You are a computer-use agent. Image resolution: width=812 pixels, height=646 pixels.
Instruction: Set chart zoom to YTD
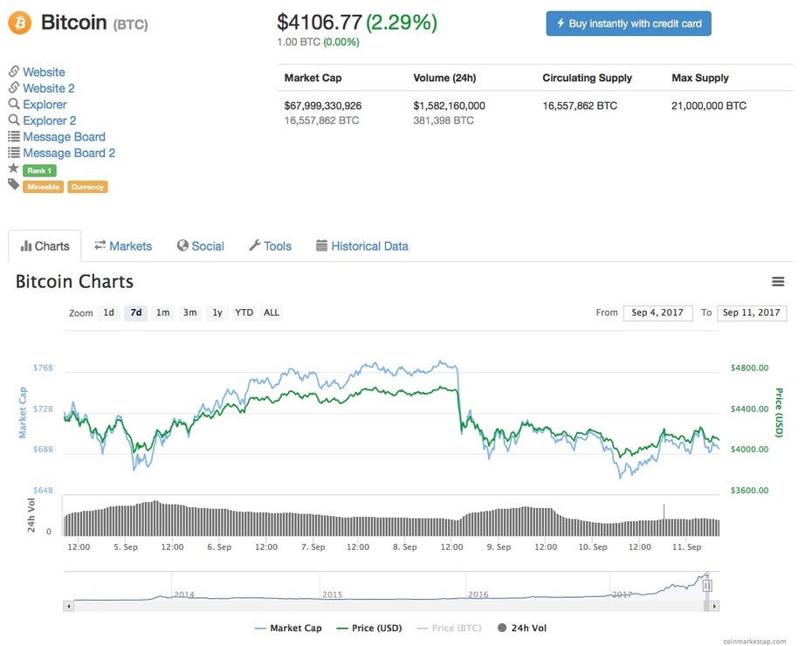tap(244, 313)
